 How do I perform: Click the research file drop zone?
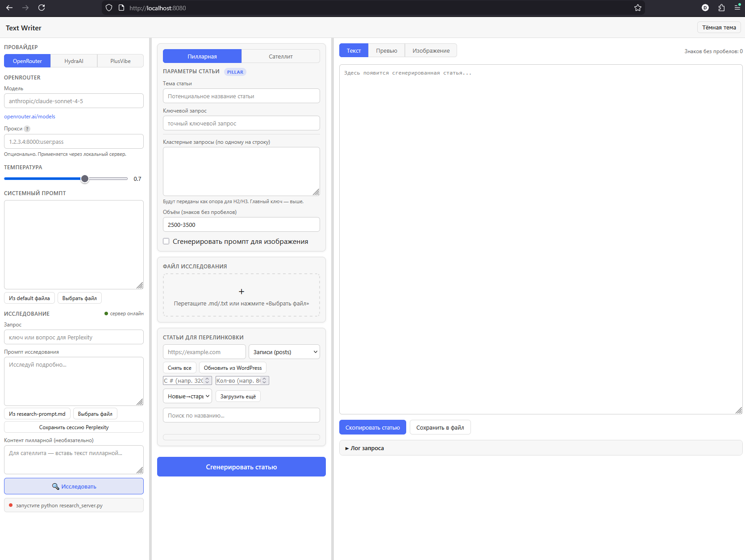241,295
